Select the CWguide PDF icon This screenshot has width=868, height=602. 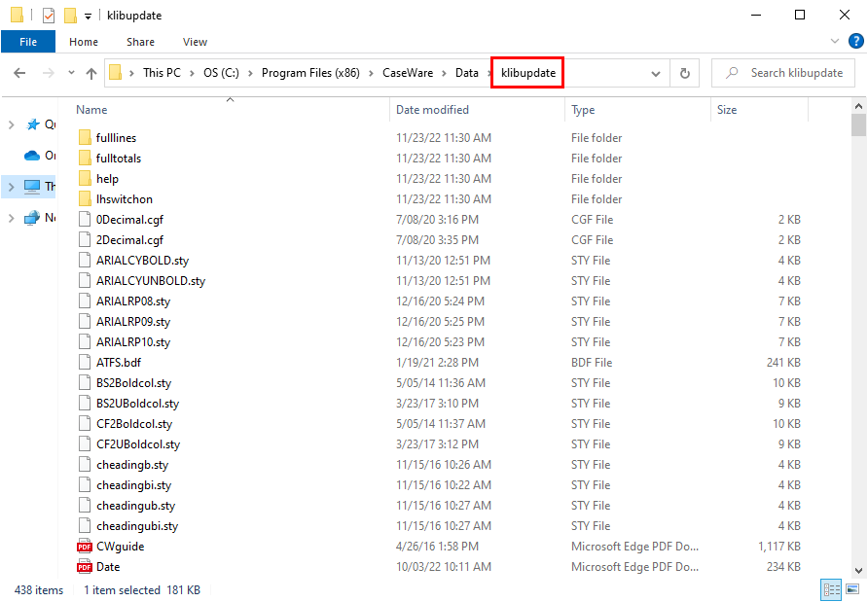click(x=85, y=547)
